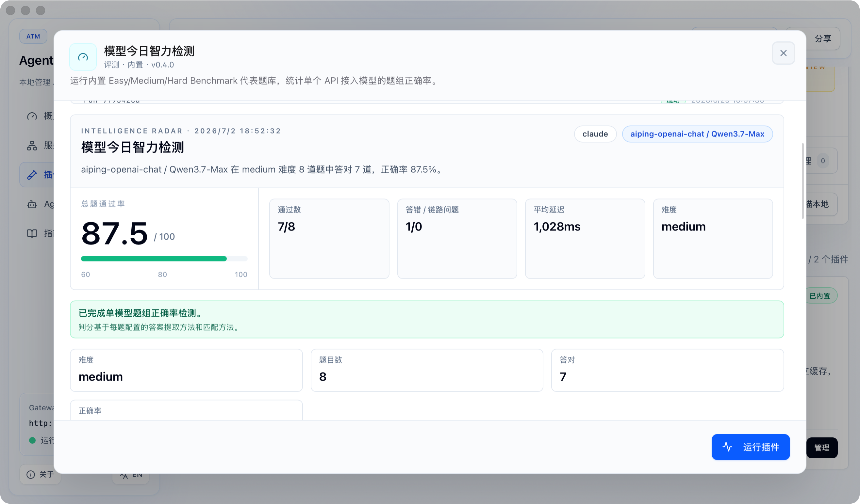This screenshot has height=504, width=860.
Task: Select the claude tag chip
Action: coord(595,134)
